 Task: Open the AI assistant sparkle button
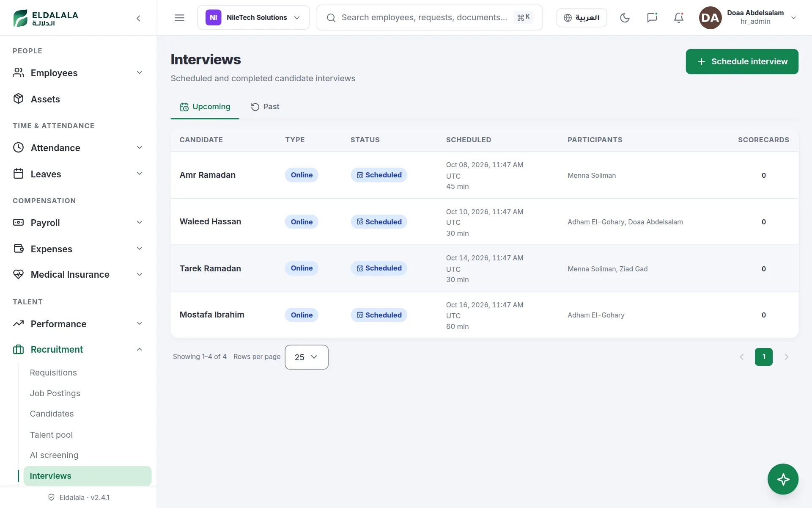(x=783, y=479)
